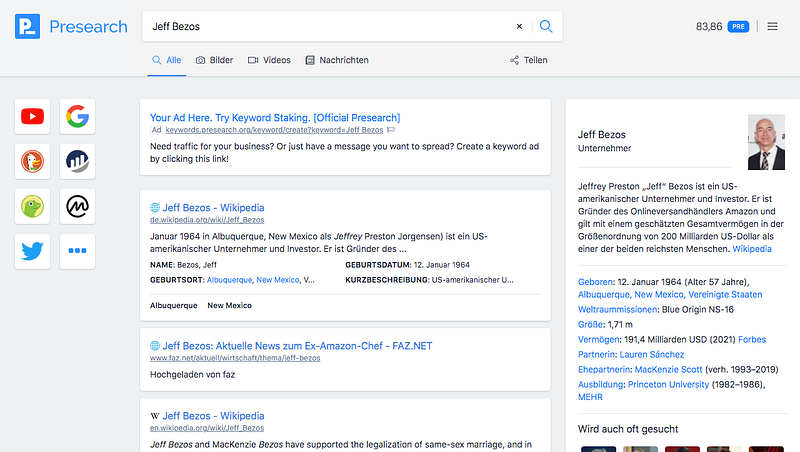Select the Twitter bird provider icon

[33, 251]
